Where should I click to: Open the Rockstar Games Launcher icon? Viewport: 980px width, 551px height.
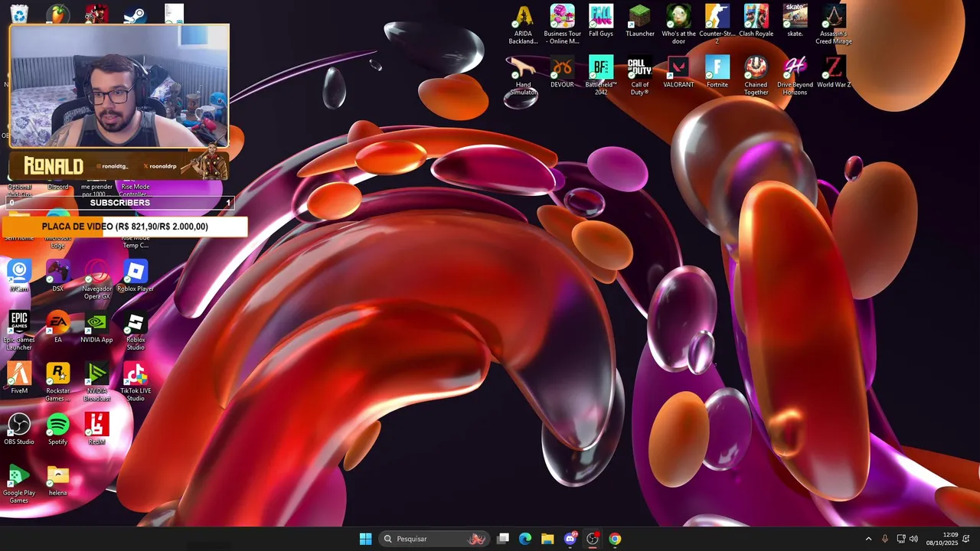coord(58,381)
